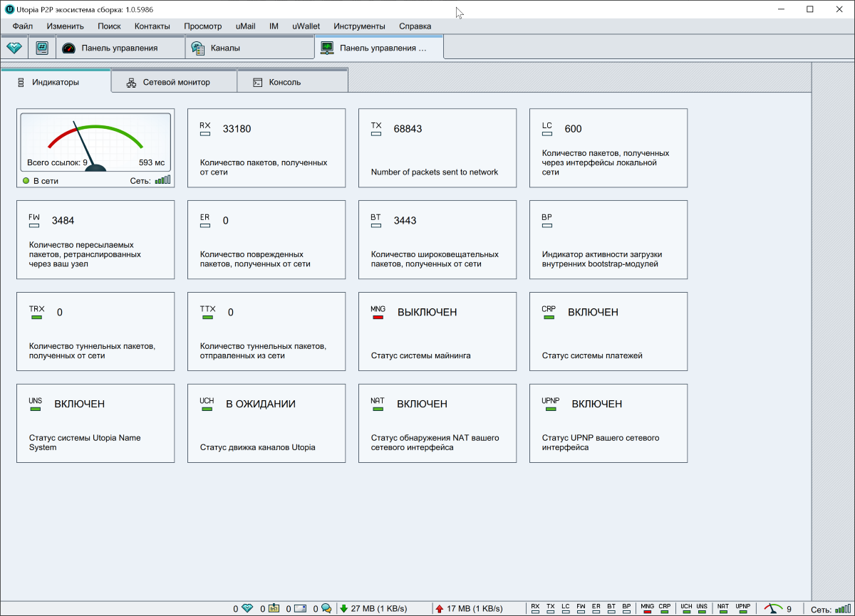Click status bar UCH indicator
The width and height of the screenshot is (855, 616).
tap(686, 608)
